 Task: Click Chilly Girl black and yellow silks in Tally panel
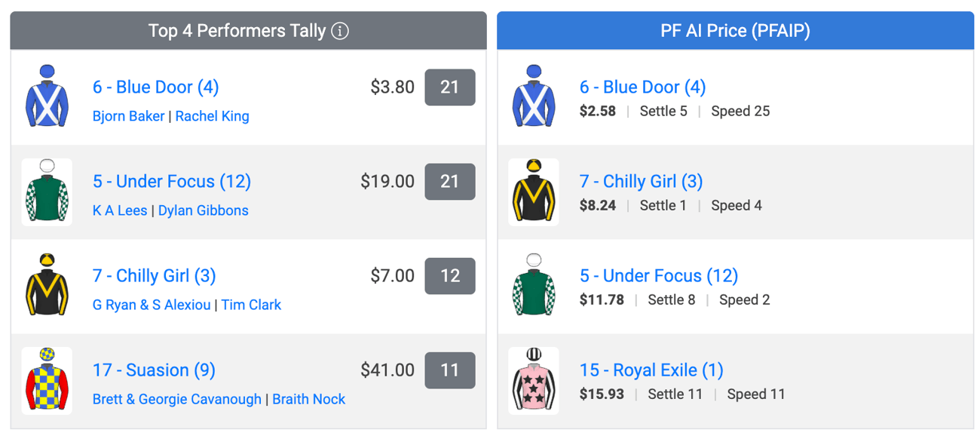pyautogui.click(x=47, y=287)
